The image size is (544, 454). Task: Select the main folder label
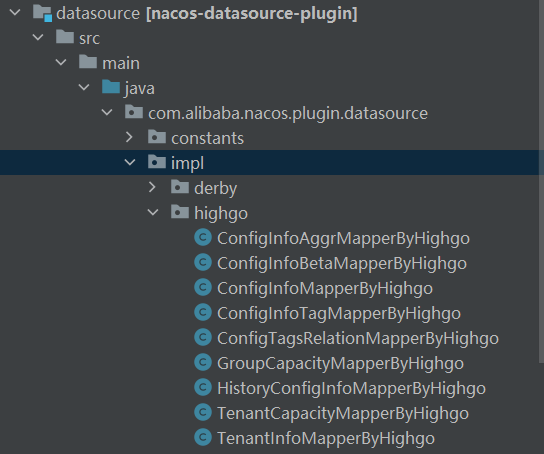(x=121, y=63)
